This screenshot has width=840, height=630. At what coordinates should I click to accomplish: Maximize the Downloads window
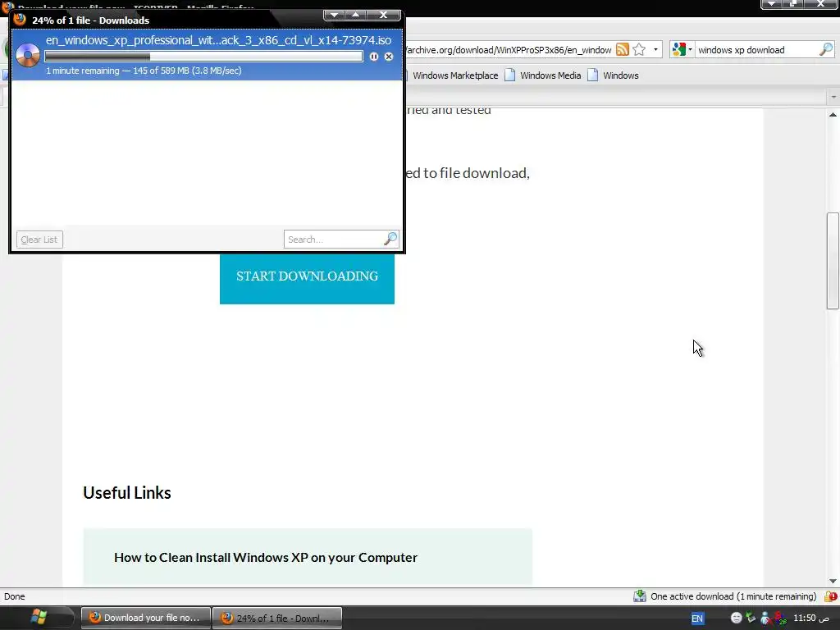(x=356, y=15)
